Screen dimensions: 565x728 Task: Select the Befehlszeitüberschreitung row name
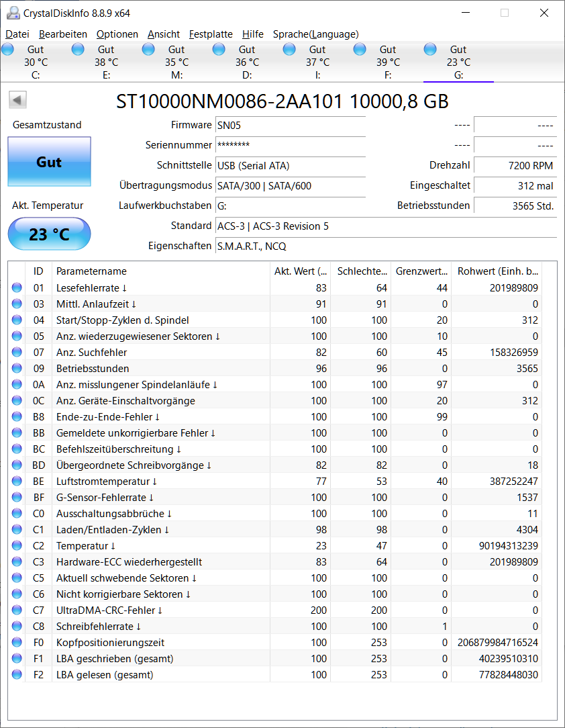(119, 449)
